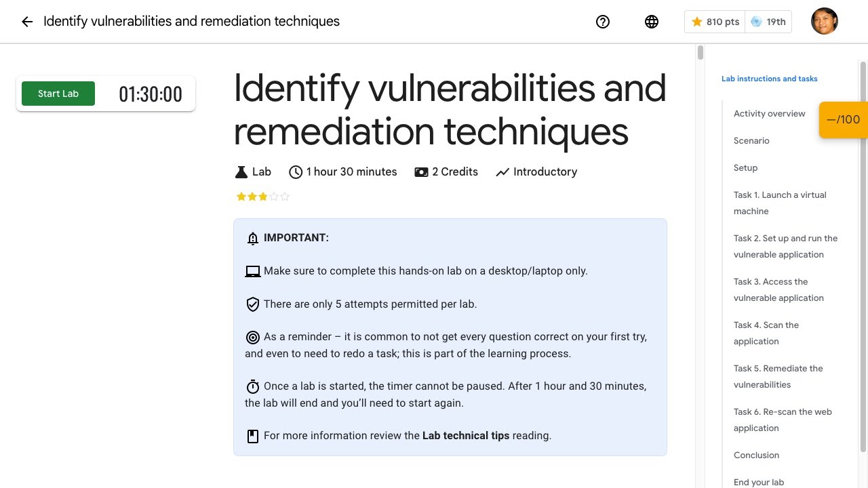Click the orange score badge
Image resolution: width=868 pixels, height=488 pixels.
(x=843, y=120)
